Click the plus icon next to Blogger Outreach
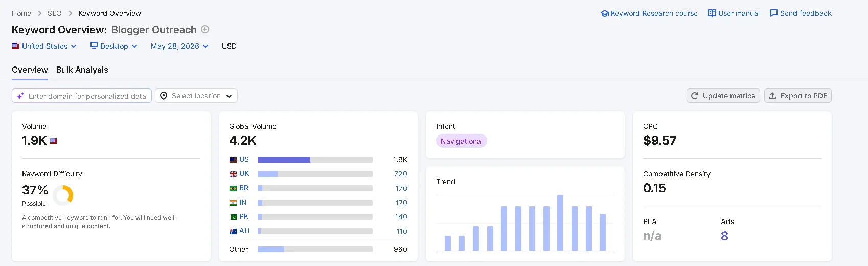 pos(205,29)
